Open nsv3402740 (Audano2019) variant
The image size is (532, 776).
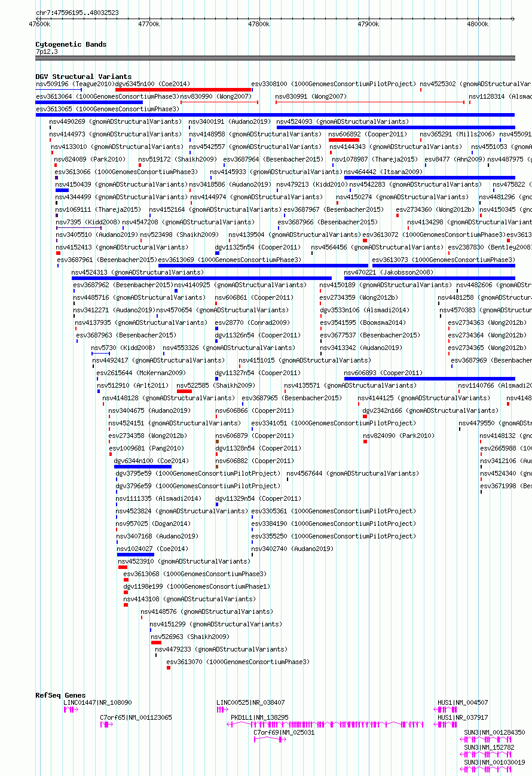(292, 549)
